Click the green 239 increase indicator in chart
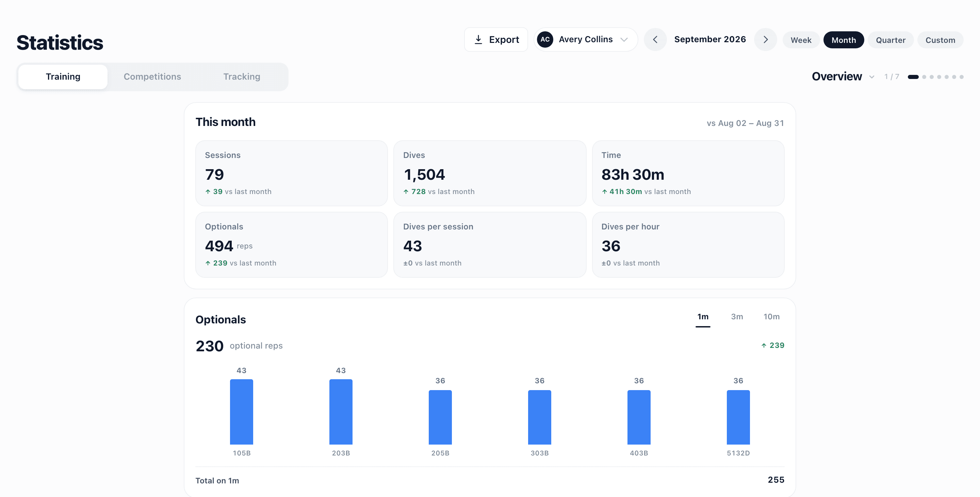The width and height of the screenshot is (980, 497). point(773,345)
